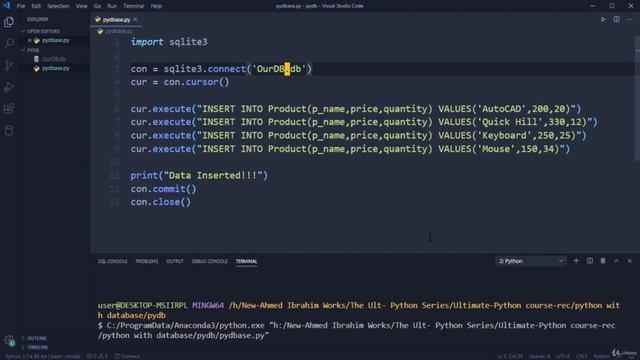Screen dimensions: 640x360
Task: Open the Terminal menu
Action: [133, 6]
